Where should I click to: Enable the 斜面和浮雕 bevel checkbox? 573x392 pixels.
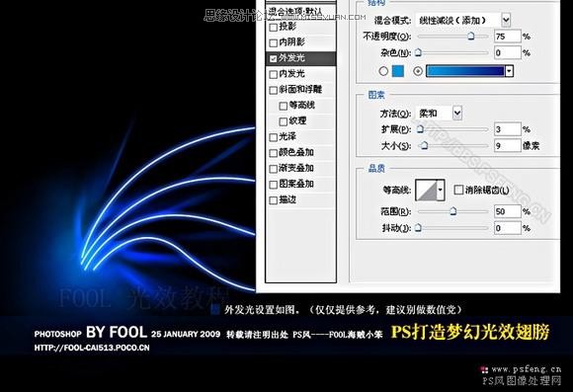273,90
